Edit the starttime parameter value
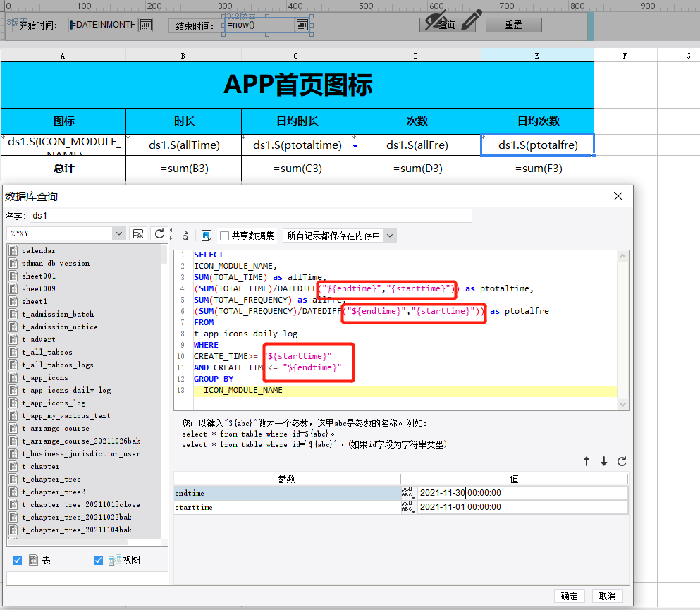Screen dimensions: 700x610 [522, 507]
